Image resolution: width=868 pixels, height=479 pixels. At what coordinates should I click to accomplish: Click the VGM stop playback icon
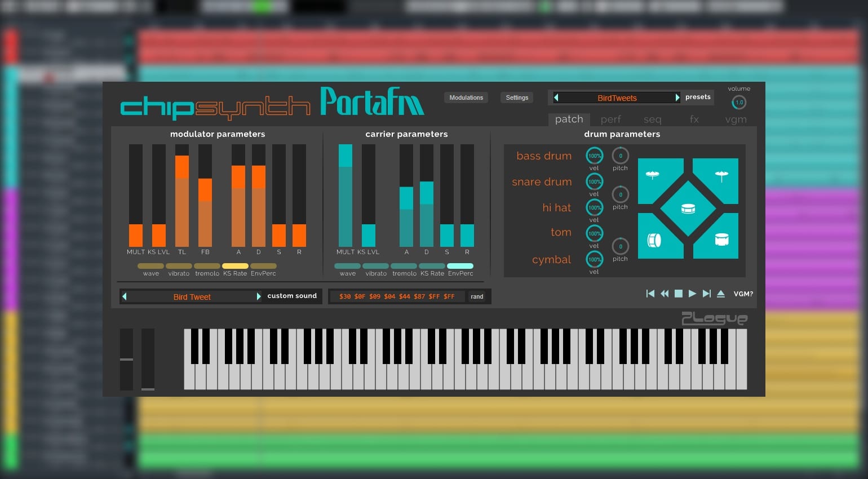[679, 294]
